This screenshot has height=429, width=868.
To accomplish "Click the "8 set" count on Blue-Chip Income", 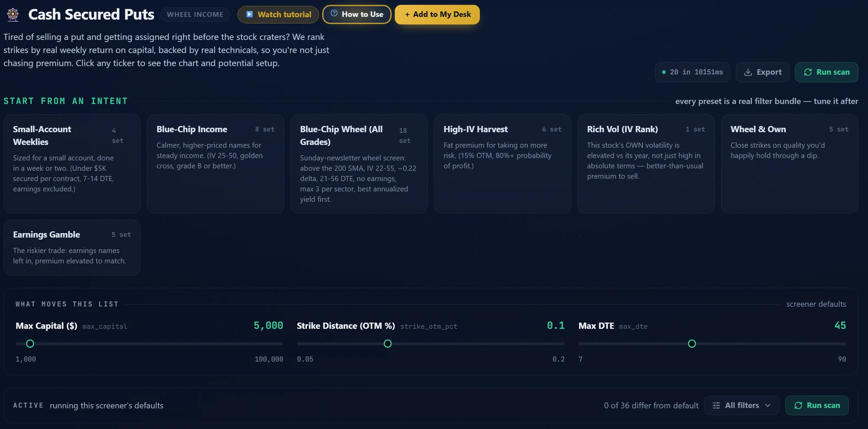I will pyautogui.click(x=265, y=129).
